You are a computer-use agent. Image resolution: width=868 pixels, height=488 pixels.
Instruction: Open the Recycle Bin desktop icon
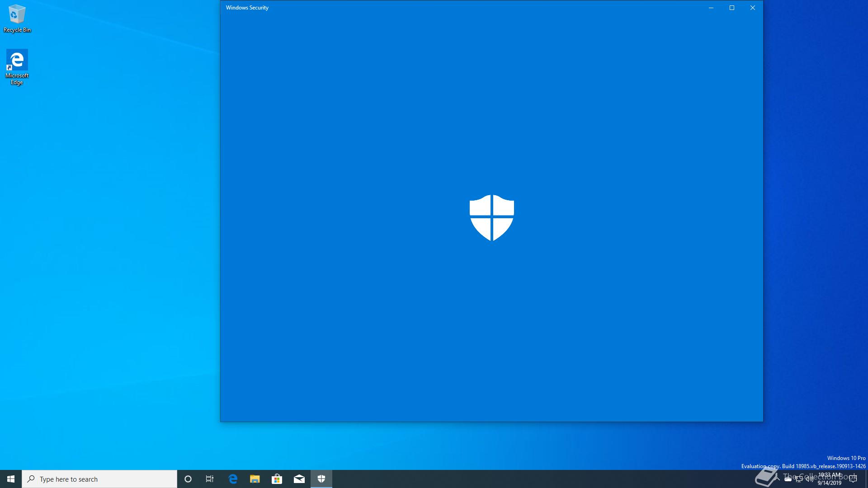click(17, 19)
